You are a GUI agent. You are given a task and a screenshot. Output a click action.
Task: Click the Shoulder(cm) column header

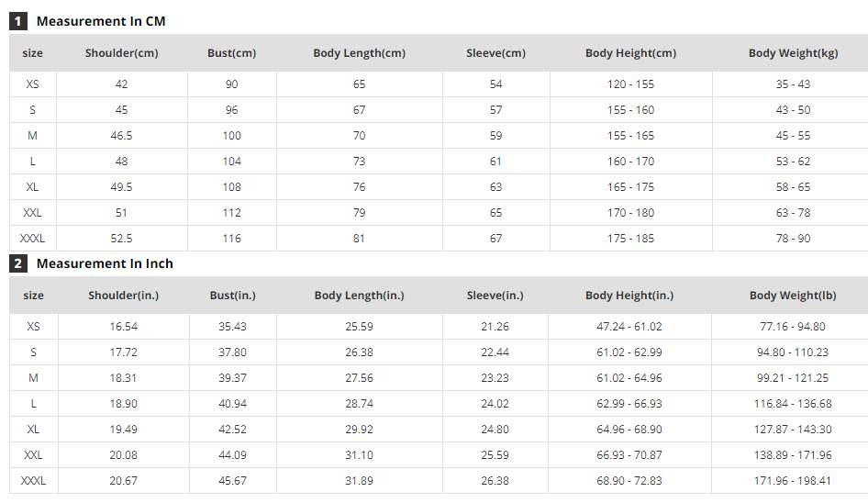coord(122,53)
